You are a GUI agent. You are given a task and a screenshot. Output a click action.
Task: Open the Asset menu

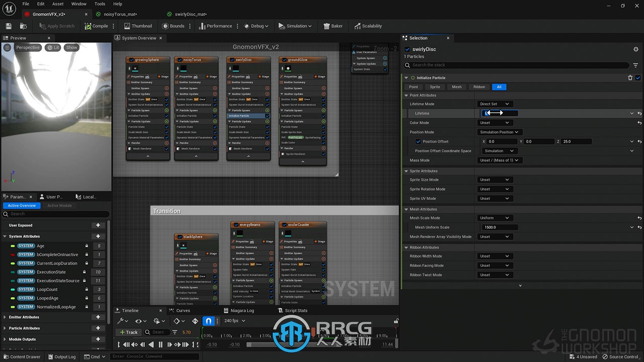click(58, 4)
